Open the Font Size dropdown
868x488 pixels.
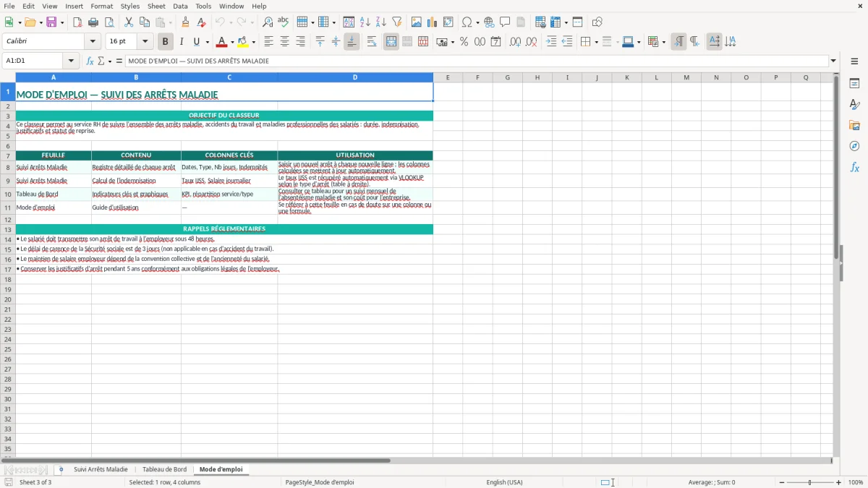145,42
